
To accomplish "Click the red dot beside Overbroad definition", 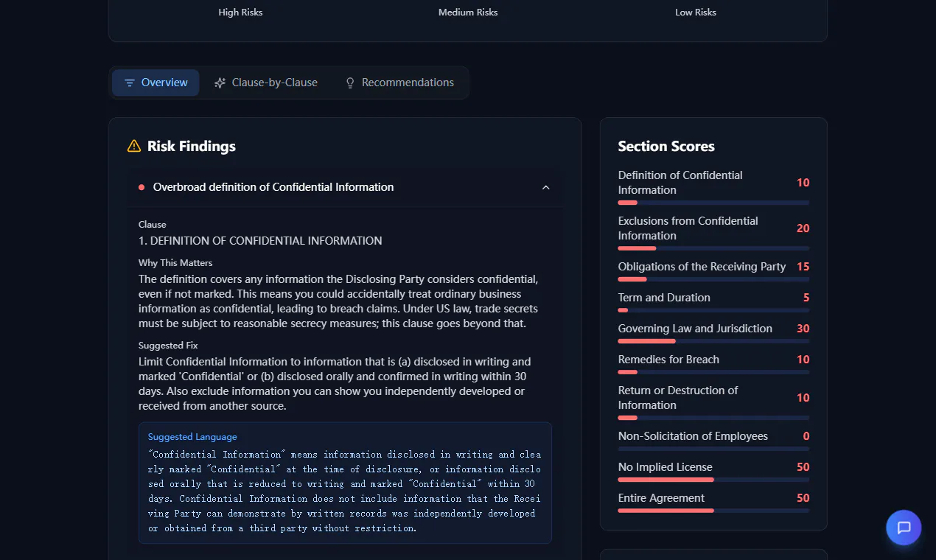I will click(142, 187).
